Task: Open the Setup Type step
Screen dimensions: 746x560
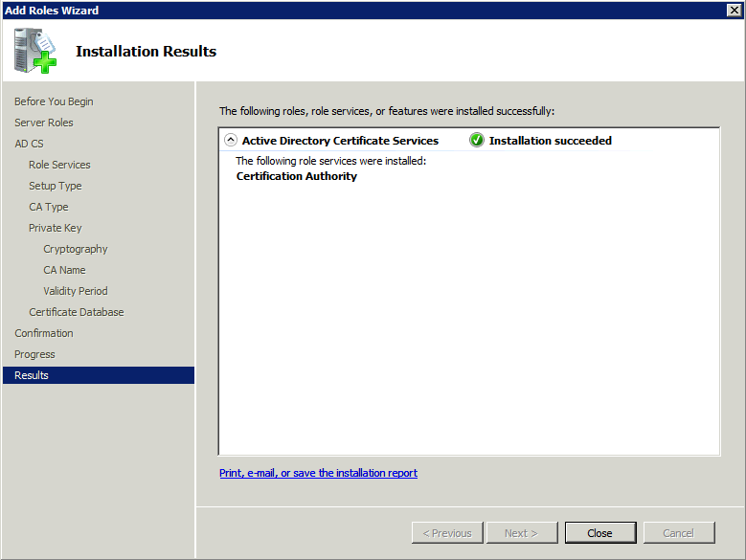Action: pyautogui.click(x=56, y=186)
